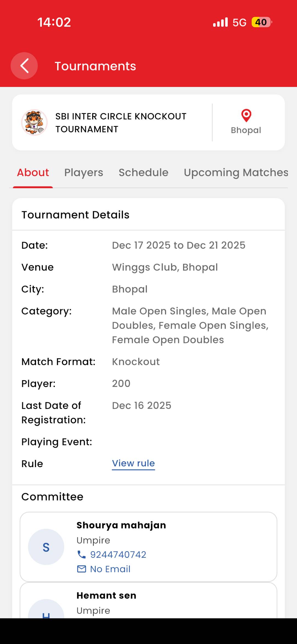
Task: Open the Players tab
Action: coord(84,173)
